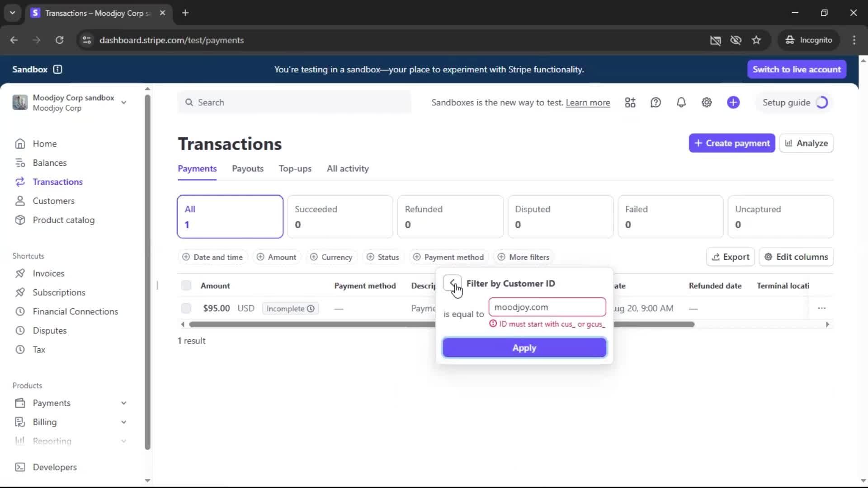Image resolution: width=868 pixels, height=488 pixels.
Task: Click the purple plus create icon
Action: (x=733, y=103)
